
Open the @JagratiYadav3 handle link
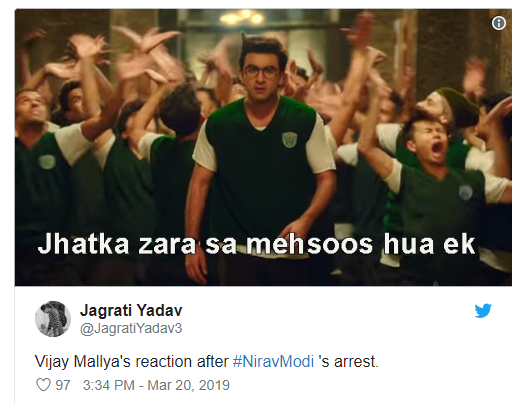131,328
